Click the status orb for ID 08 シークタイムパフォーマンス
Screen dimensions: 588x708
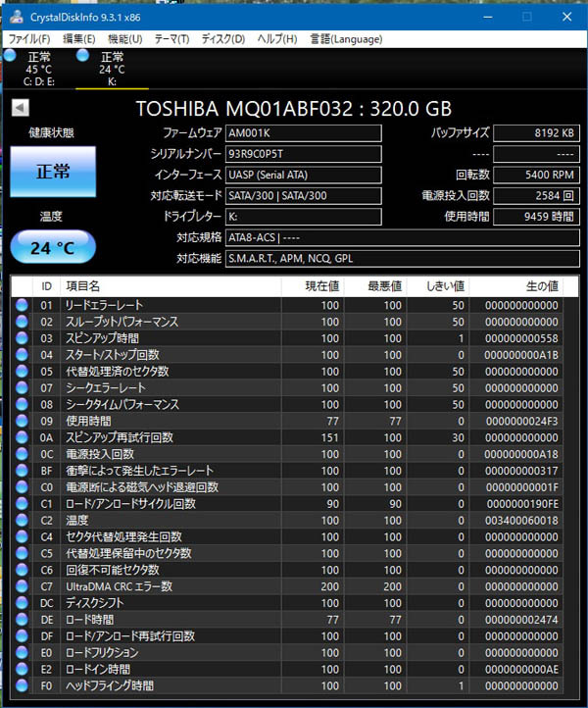point(22,405)
